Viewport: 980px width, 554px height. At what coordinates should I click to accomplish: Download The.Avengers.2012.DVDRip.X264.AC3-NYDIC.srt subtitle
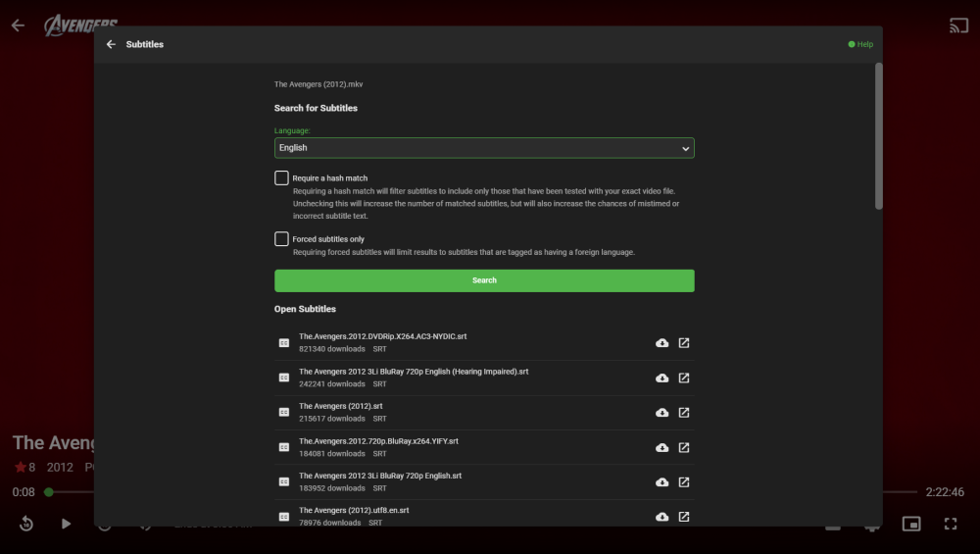pos(661,343)
